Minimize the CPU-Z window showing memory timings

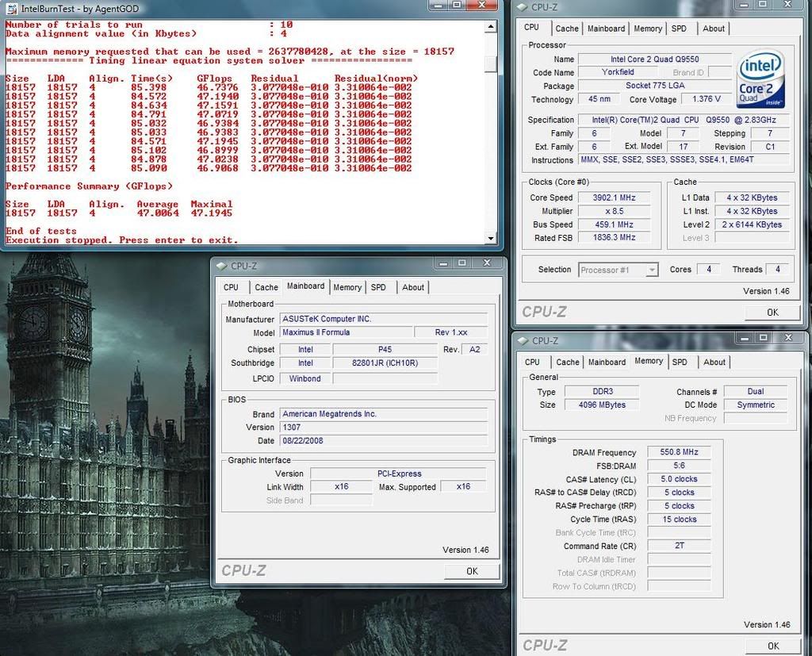coord(745,338)
